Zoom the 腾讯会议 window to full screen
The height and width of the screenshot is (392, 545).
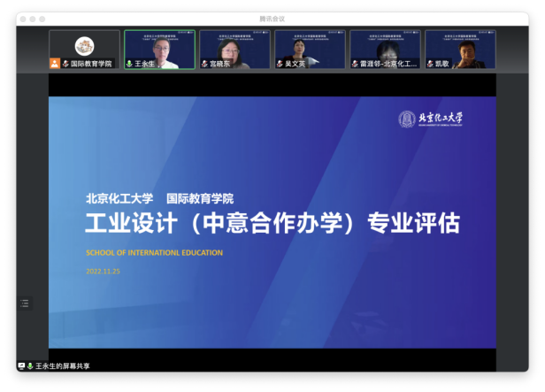tap(42, 19)
